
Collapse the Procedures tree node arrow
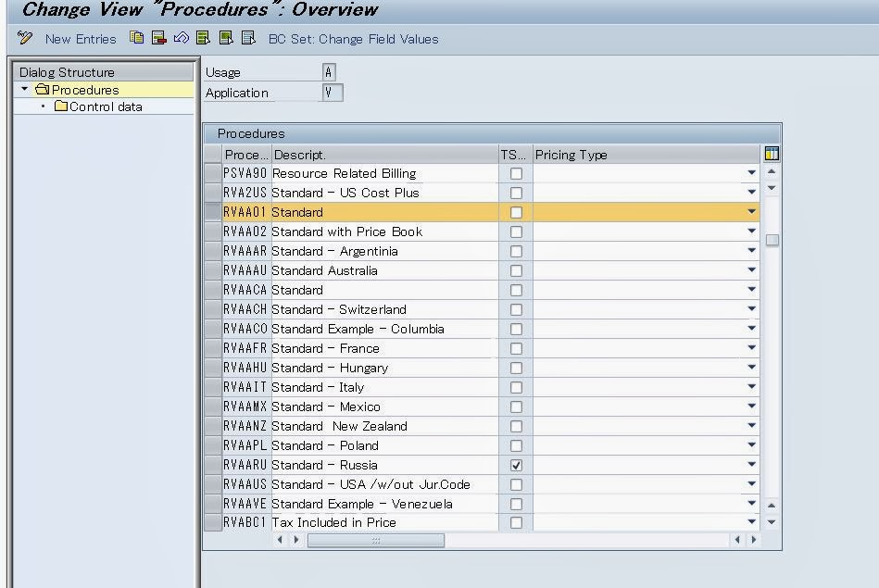(x=24, y=89)
